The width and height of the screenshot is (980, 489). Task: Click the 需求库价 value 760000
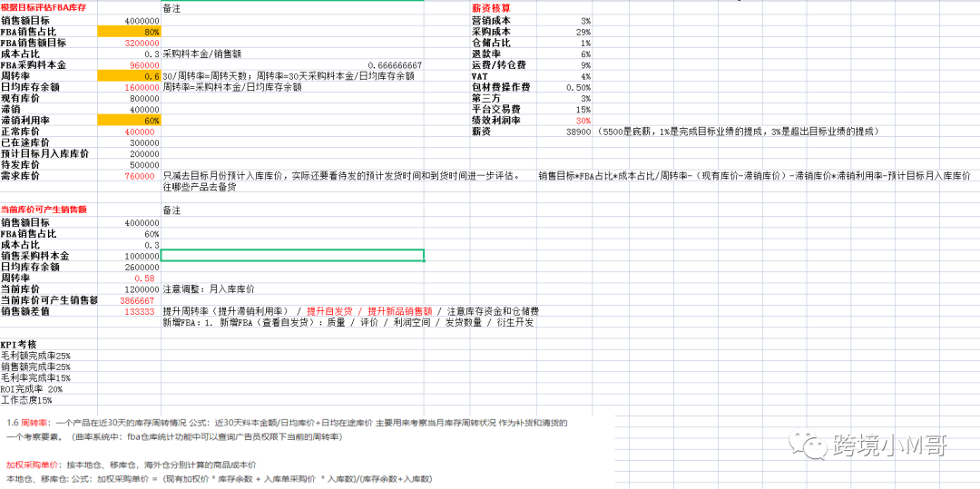pyautogui.click(x=130, y=177)
